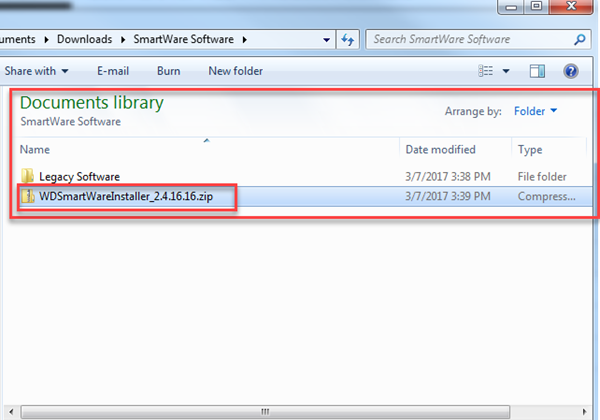Navigate to Downloads in the breadcrumb
This screenshot has width=600, height=420.
point(85,39)
